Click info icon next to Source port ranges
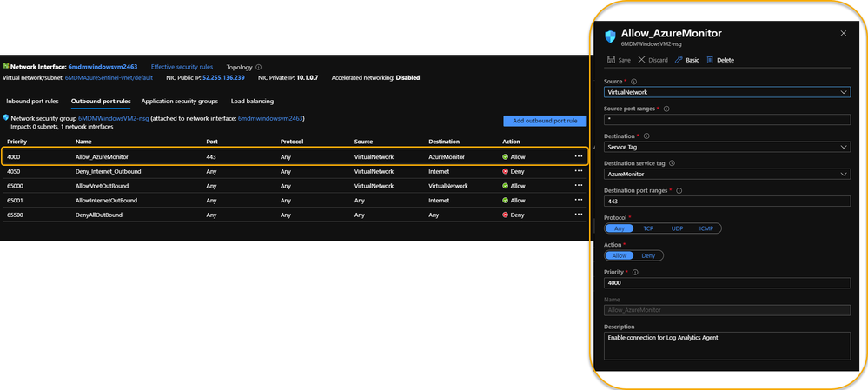868x390 pixels. [666, 109]
